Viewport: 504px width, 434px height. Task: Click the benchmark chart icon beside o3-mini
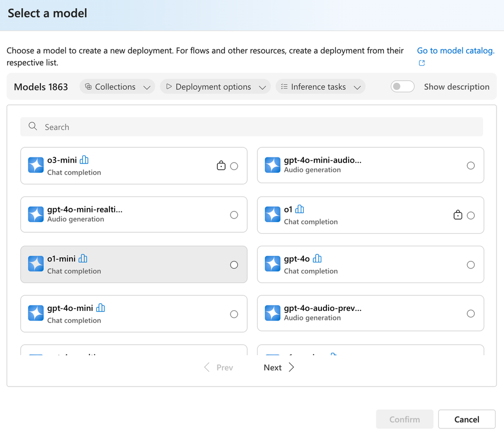click(84, 160)
